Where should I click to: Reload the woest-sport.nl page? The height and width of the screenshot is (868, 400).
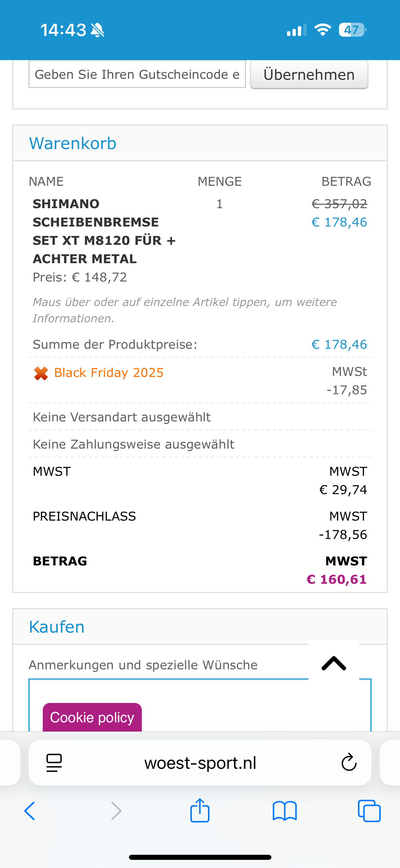(x=349, y=763)
